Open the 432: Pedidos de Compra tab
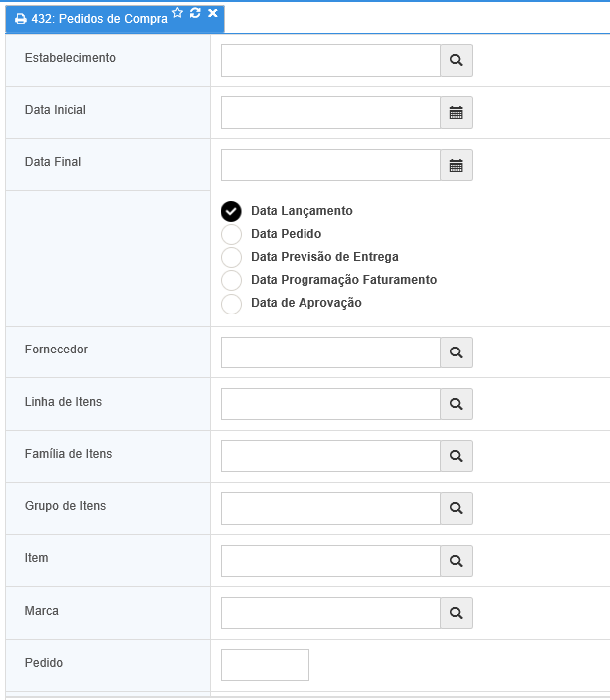Viewport: 610px width, 700px height. tap(90, 19)
